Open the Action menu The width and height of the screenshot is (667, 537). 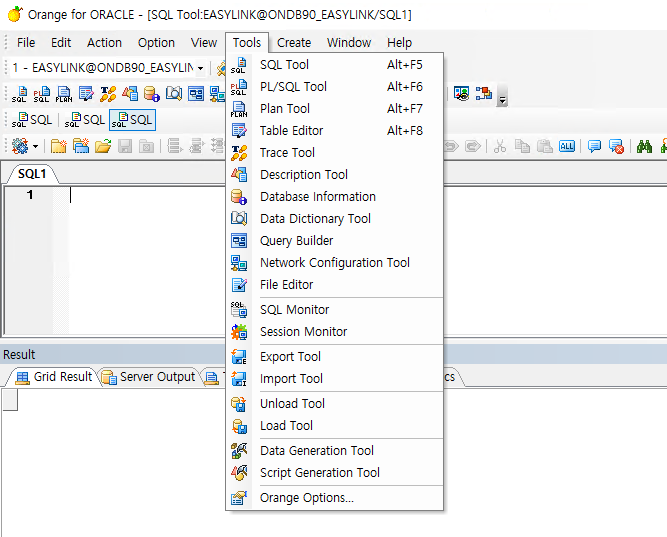pos(104,43)
